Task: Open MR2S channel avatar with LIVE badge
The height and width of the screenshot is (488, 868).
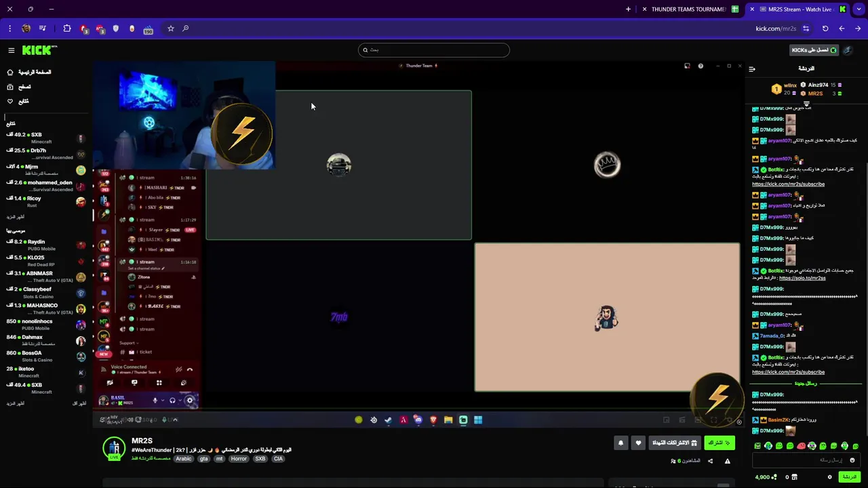Action: coord(114,449)
